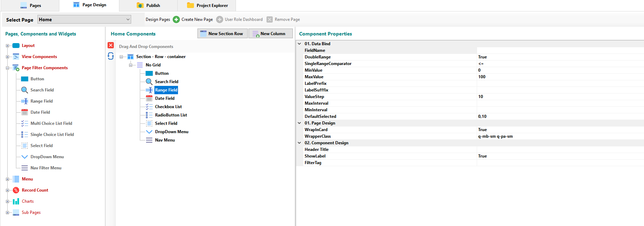The image size is (644, 226).
Task: Click the Checkbox List icon in Home tree
Action: pos(149,107)
